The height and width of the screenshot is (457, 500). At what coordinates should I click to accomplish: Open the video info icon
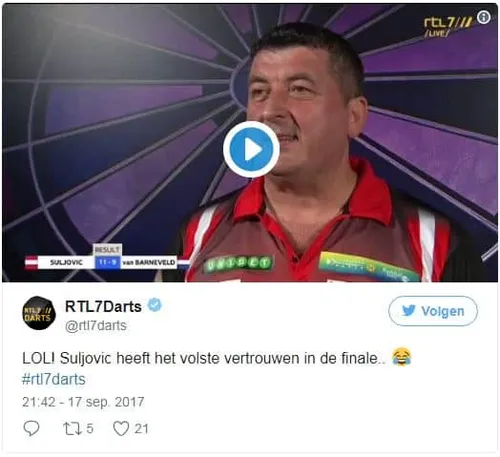click(x=484, y=17)
